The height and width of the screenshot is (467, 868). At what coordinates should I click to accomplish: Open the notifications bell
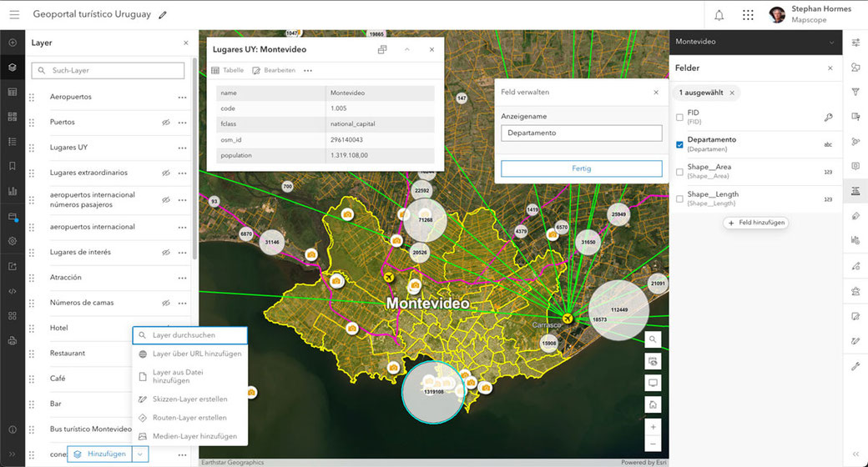pos(719,16)
